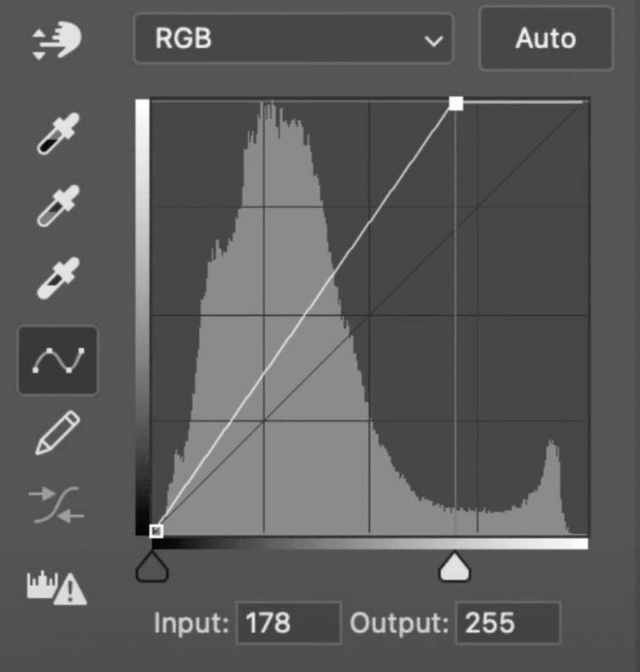Click the curve line at grid center

pos(305,316)
